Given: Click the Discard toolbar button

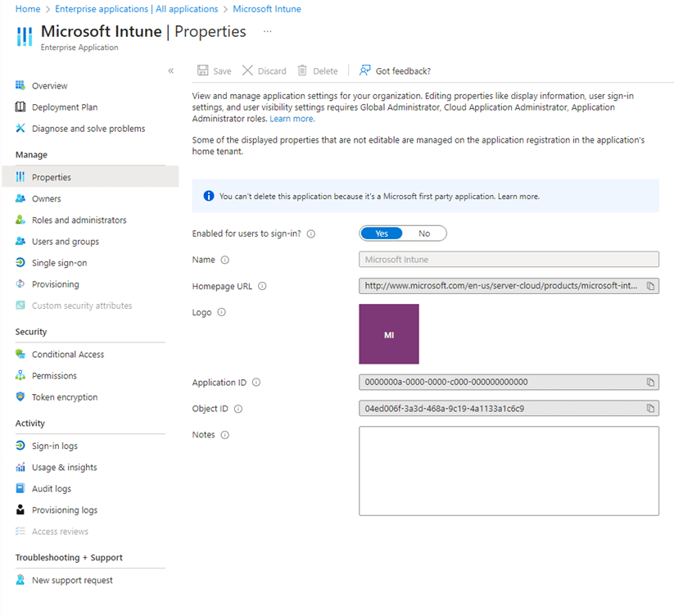Looking at the screenshot, I should pyautogui.click(x=264, y=71).
